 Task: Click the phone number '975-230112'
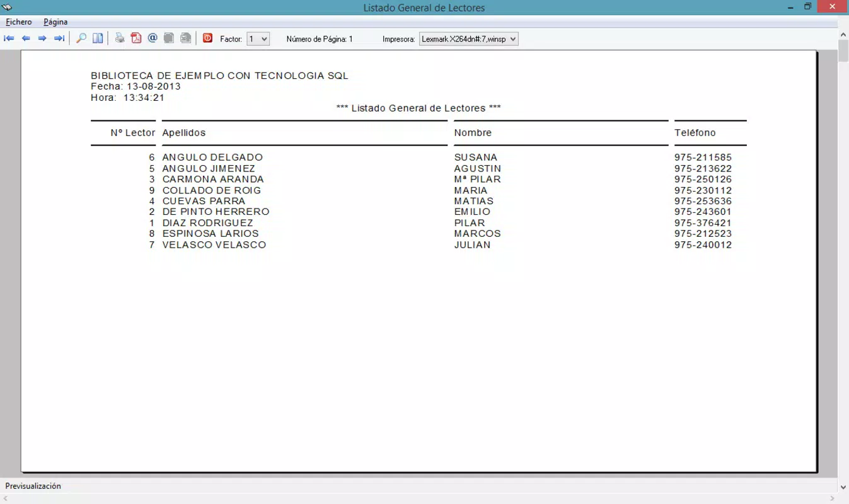pyautogui.click(x=703, y=190)
